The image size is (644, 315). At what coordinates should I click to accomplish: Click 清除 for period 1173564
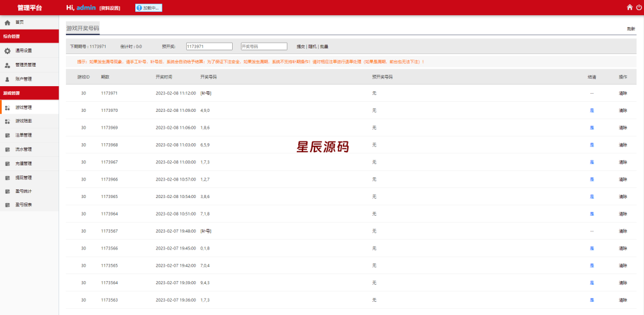pos(623,283)
